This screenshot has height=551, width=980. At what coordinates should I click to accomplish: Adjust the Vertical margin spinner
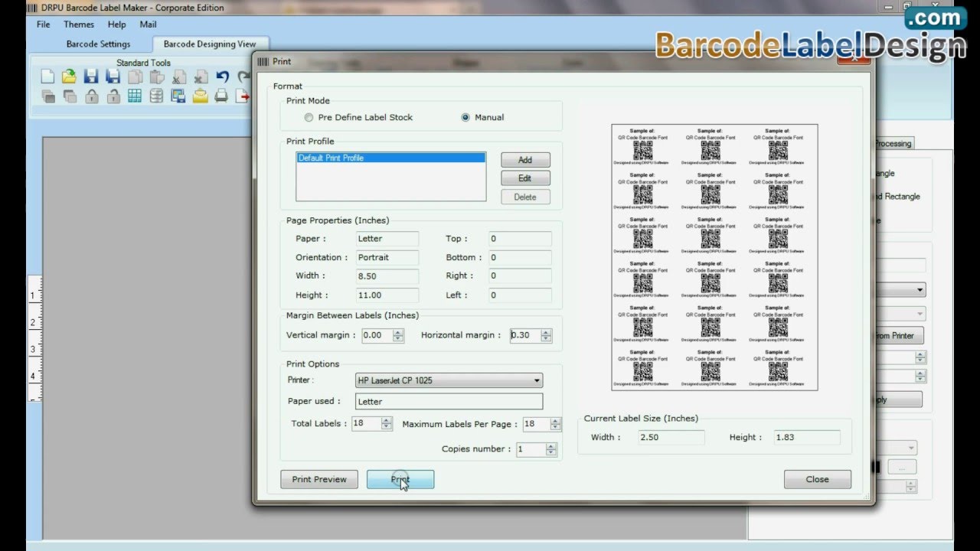pos(398,335)
